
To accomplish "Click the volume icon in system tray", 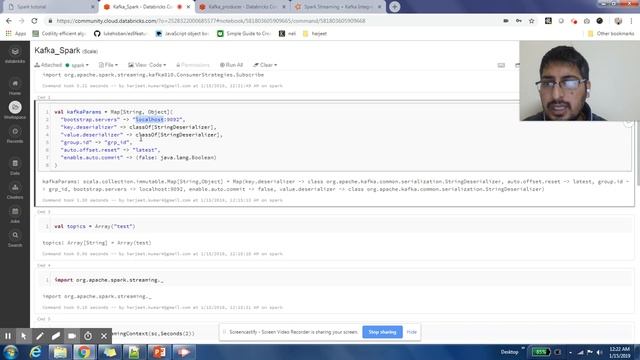I will [600, 352].
